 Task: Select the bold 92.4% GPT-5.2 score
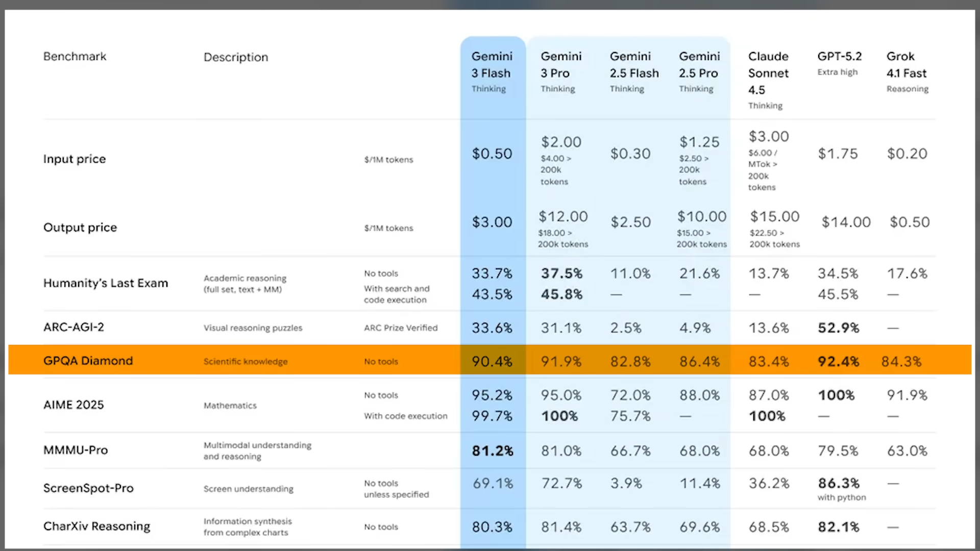pyautogui.click(x=838, y=361)
